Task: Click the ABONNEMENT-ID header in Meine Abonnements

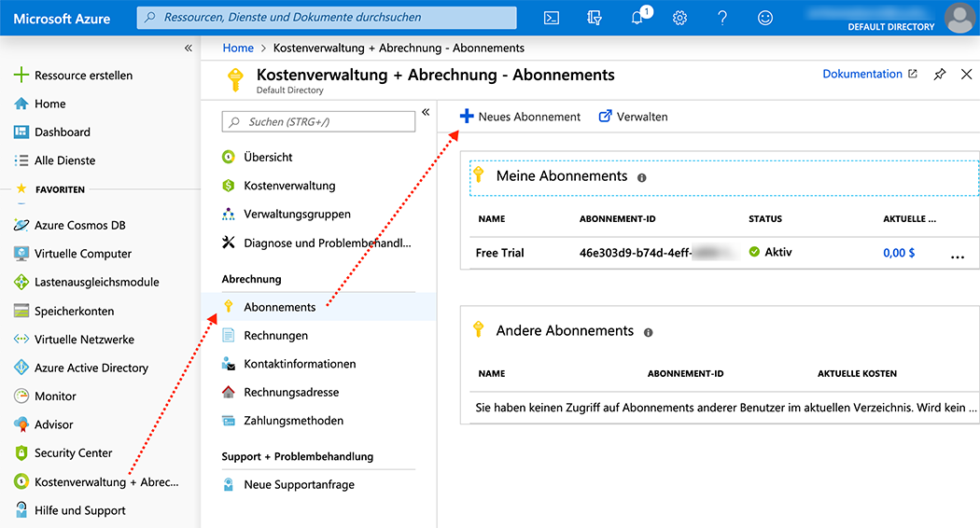Action: [x=618, y=218]
